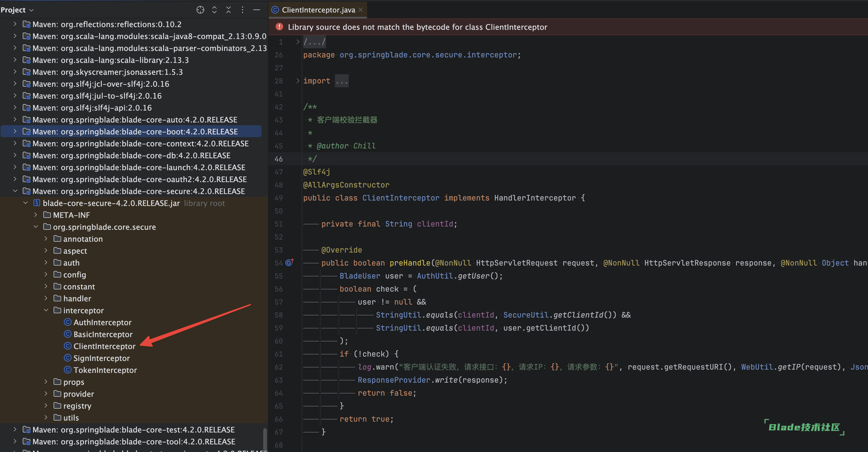
Task: Click the Expand All icon in Project panel
Action: click(x=214, y=10)
